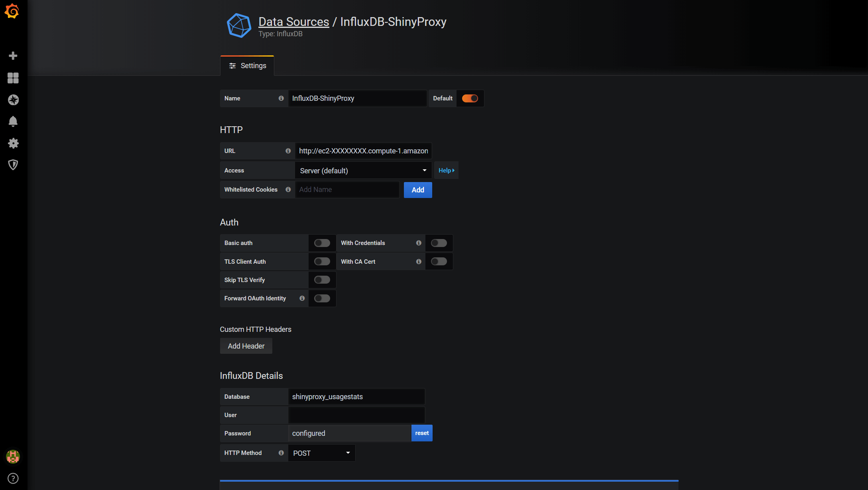Click the Add Header button
Image resolution: width=868 pixels, height=490 pixels.
[246, 346]
